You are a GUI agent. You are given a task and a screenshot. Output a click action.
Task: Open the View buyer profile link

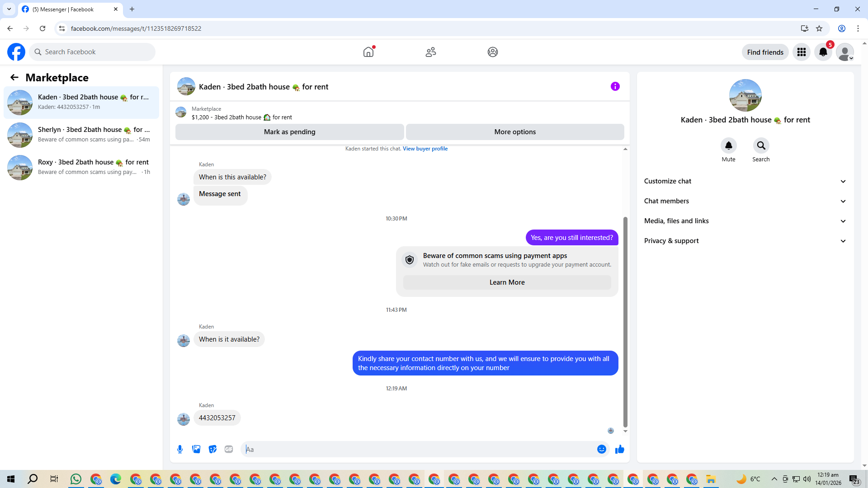(425, 149)
